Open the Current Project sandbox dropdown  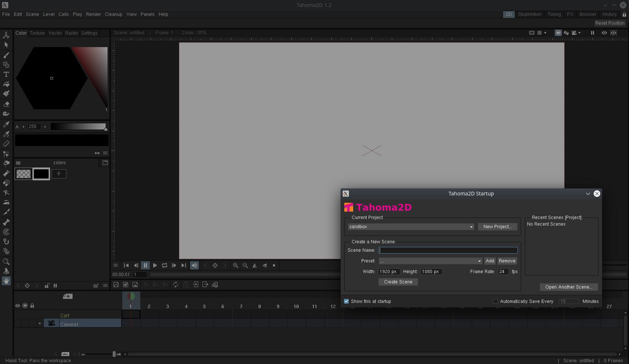[x=411, y=227]
